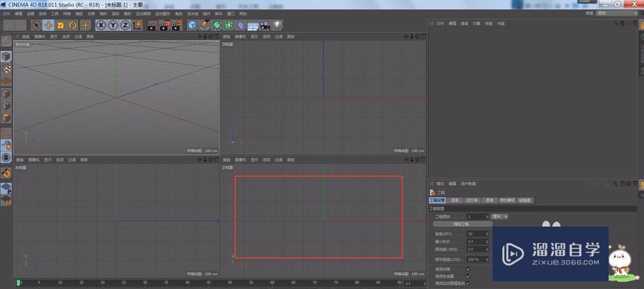The height and width of the screenshot is (289, 644).
Task: Switch to Polygons mode orange-top cube
Action: [x=6, y=118]
